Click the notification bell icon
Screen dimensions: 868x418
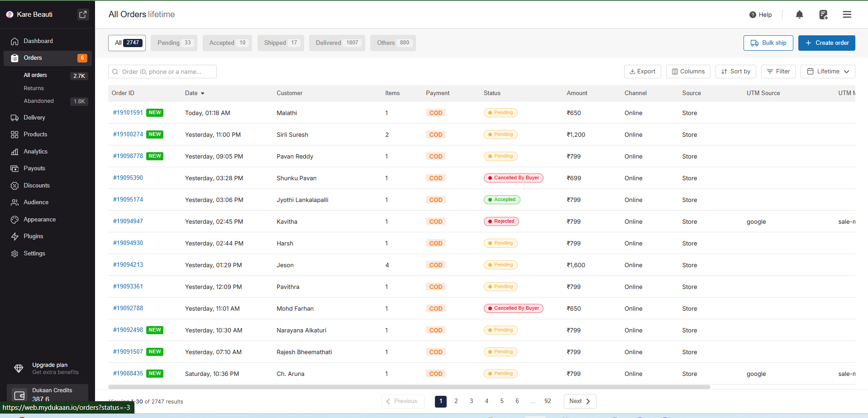point(799,14)
